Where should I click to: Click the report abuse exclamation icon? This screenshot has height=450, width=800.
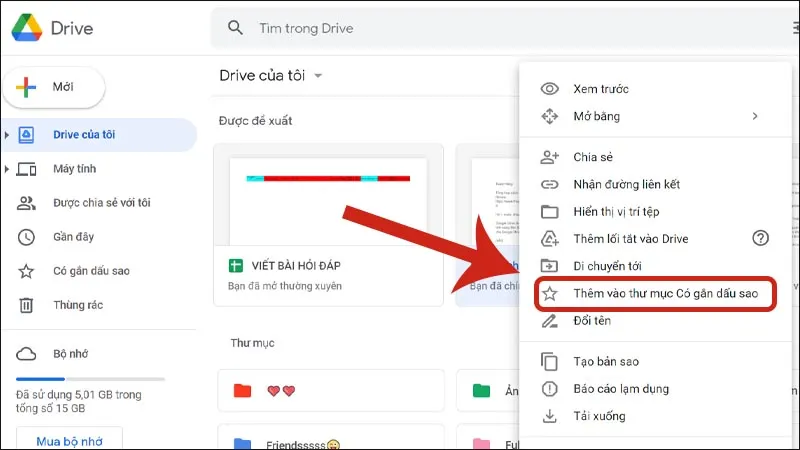click(x=549, y=389)
